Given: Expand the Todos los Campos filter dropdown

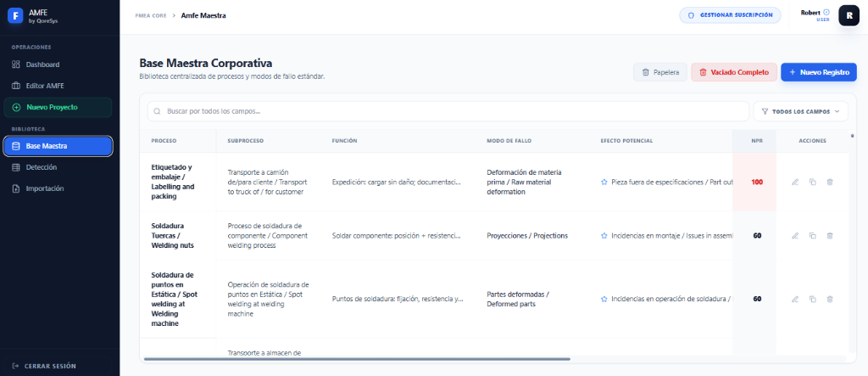Looking at the screenshot, I should [x=800, y=111].
